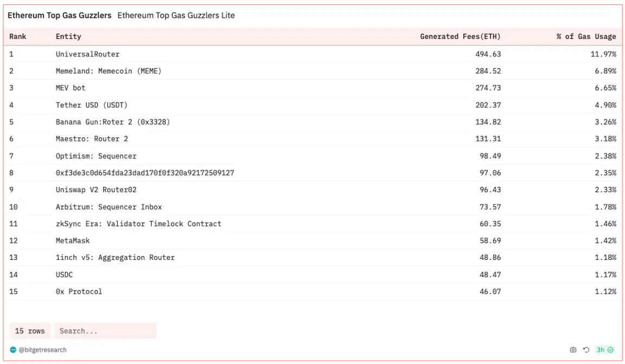The image size is (625, 364).
Task: Click the bitgetresearch avatar icon
Action: 13,350
